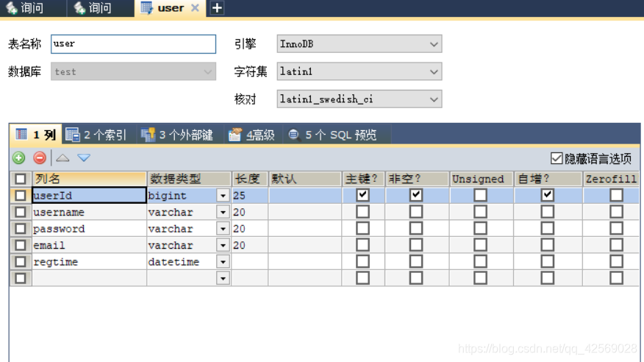644x362 pixels.
Task: Open data type dropdown for password
Action: [223, 229]
